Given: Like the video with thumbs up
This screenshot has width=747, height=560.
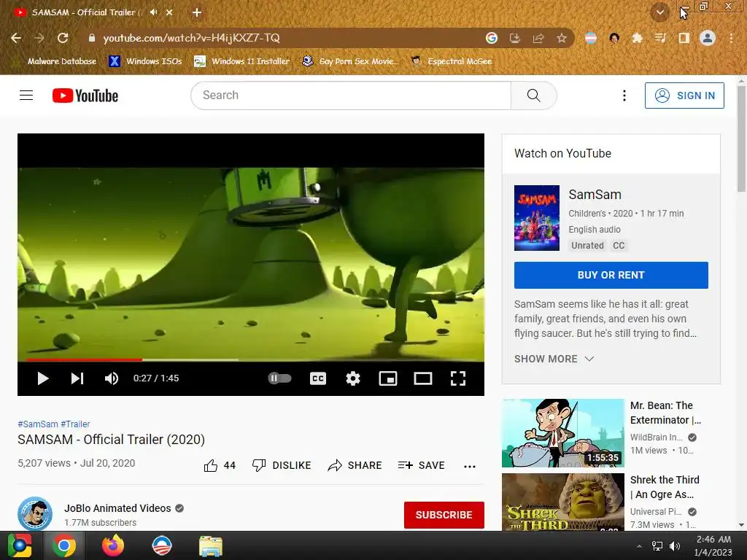Looking at the screenshot, I should tap(219, 465).
